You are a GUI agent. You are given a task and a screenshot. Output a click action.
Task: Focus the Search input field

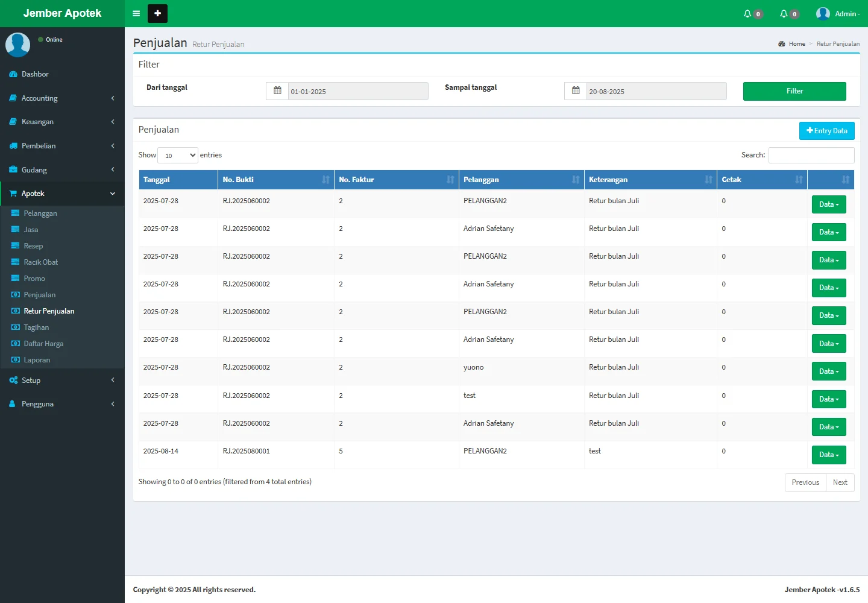pos(811,155)
